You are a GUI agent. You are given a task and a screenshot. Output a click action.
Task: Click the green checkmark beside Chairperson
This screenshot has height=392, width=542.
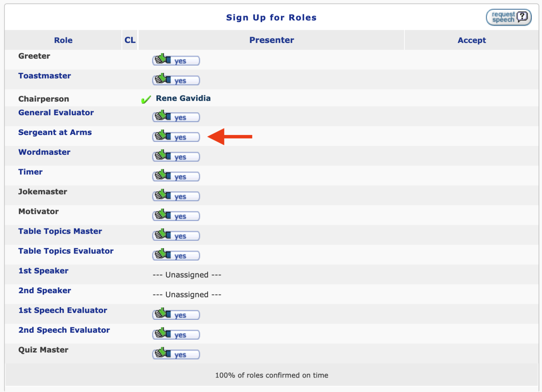pyautogui.click(x=146, y=100)
